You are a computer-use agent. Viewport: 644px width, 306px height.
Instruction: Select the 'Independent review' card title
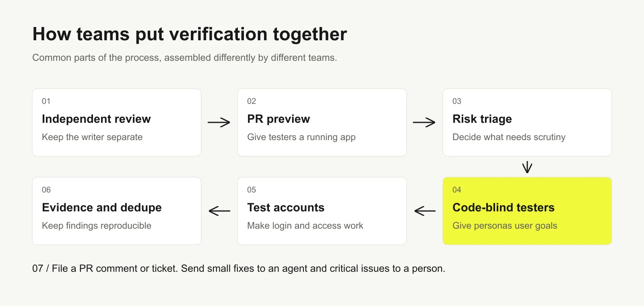pos(96,119)
